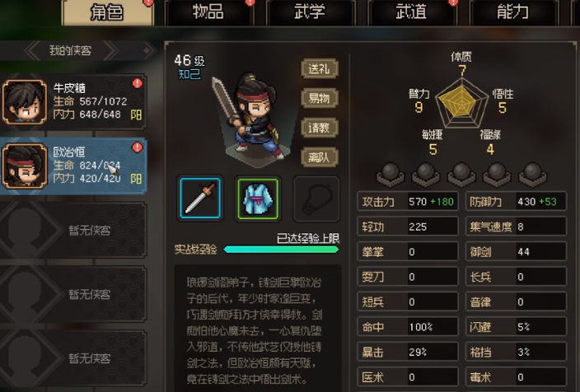Click the 离队 leave team button
The image size is (580, 392).
[x=319, y=157]
